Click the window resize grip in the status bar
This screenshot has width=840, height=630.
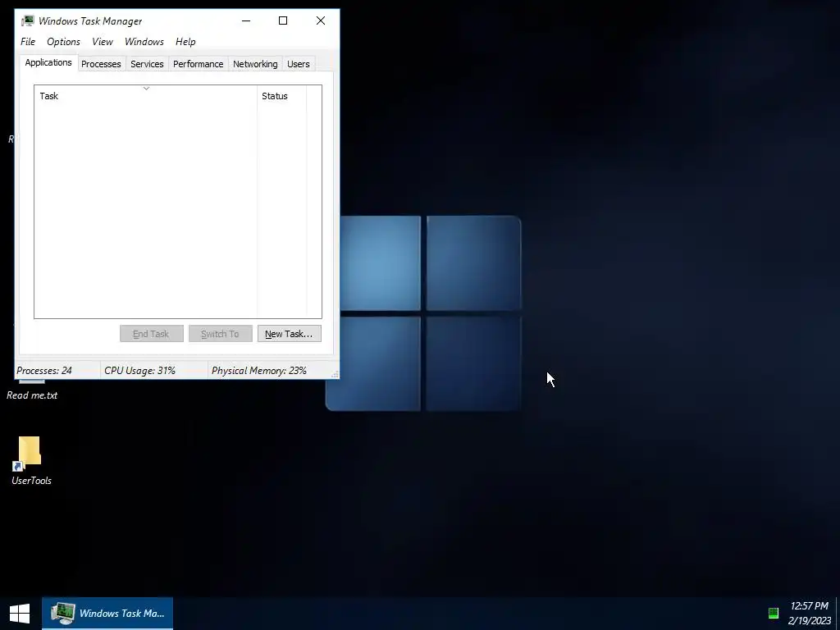coord(335,374)
